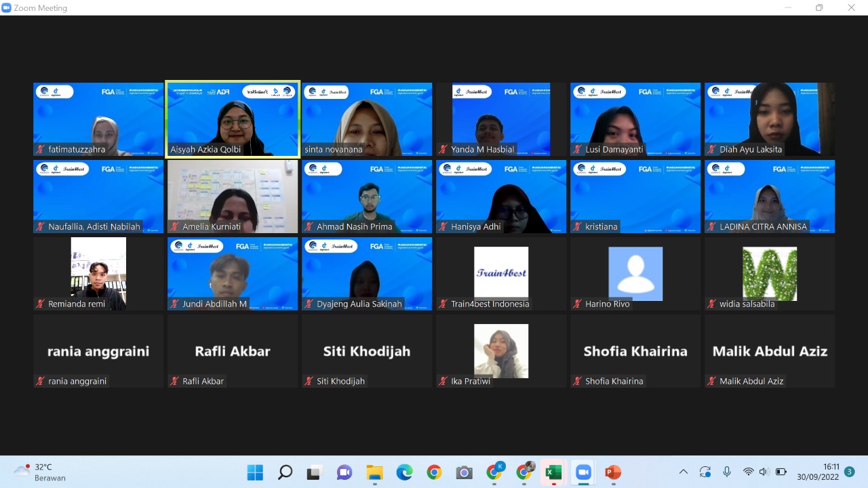The width and height of the screenshot is (868, 488).
Task: Click Amelia Kurniati's video tile
Action: pyautogui.click(x=233, y=197)
